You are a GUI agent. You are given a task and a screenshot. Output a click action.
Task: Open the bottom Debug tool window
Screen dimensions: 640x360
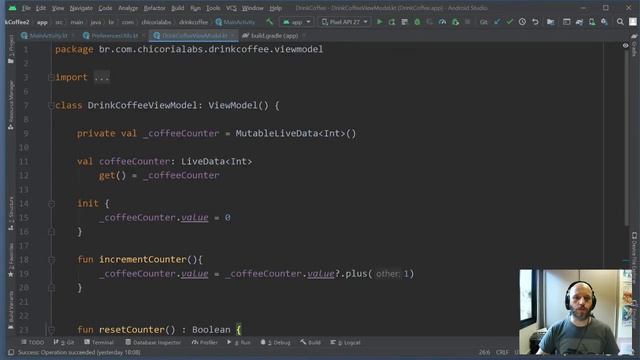[x=276, y=342]
